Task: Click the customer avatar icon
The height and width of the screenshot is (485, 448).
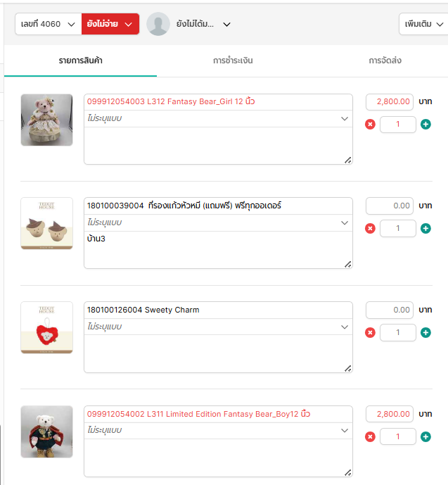Action: click(x=158, y=24)
